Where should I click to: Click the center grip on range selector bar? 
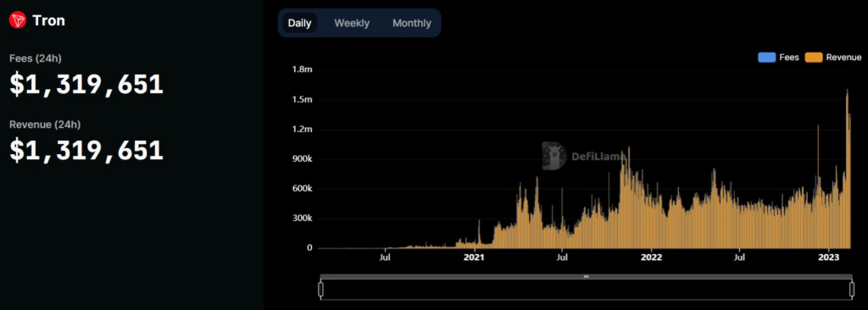click(587, 276)
